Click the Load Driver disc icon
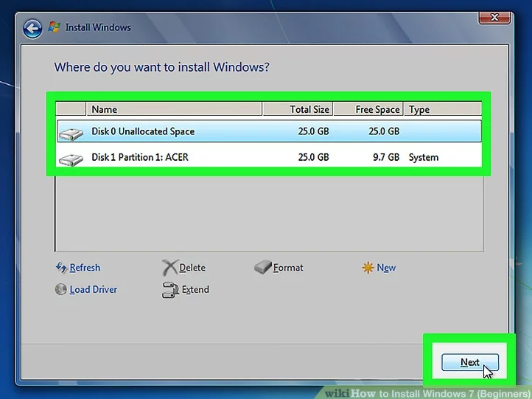 click(x=60, y=289)
